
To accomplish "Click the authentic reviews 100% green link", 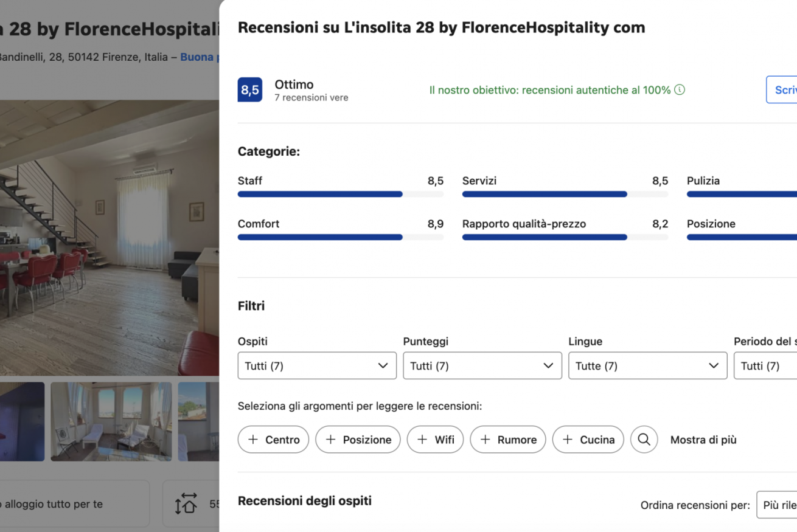I will coord(550,90).
